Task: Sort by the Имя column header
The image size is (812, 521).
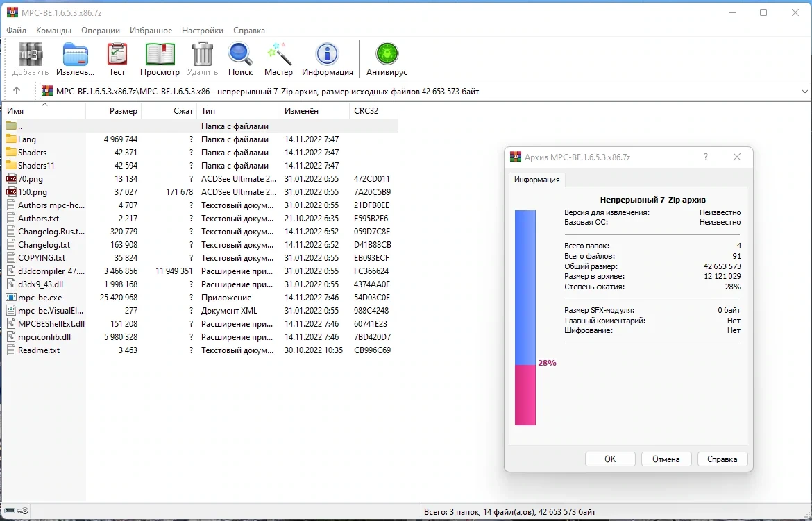Action: click(44, 111)
